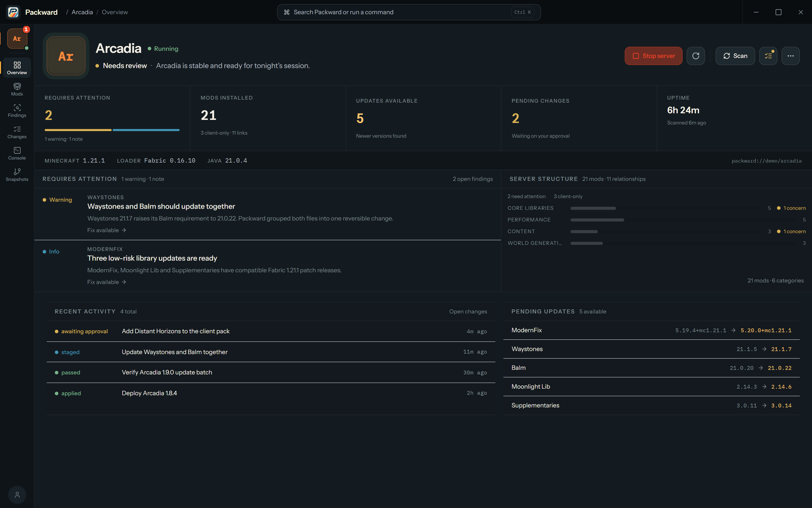The width and height of the screenshot is (812, 508).
Task: Click the 3 client-only filter
Action: click(568, 197)
